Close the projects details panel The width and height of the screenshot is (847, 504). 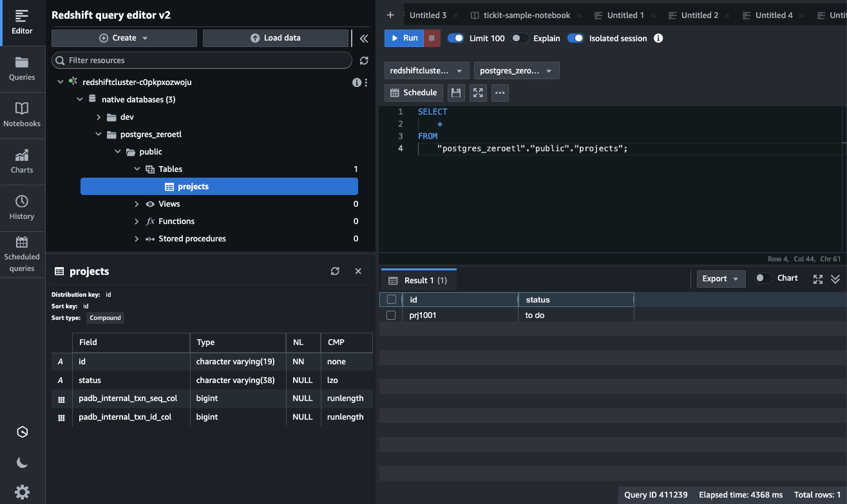358,272
